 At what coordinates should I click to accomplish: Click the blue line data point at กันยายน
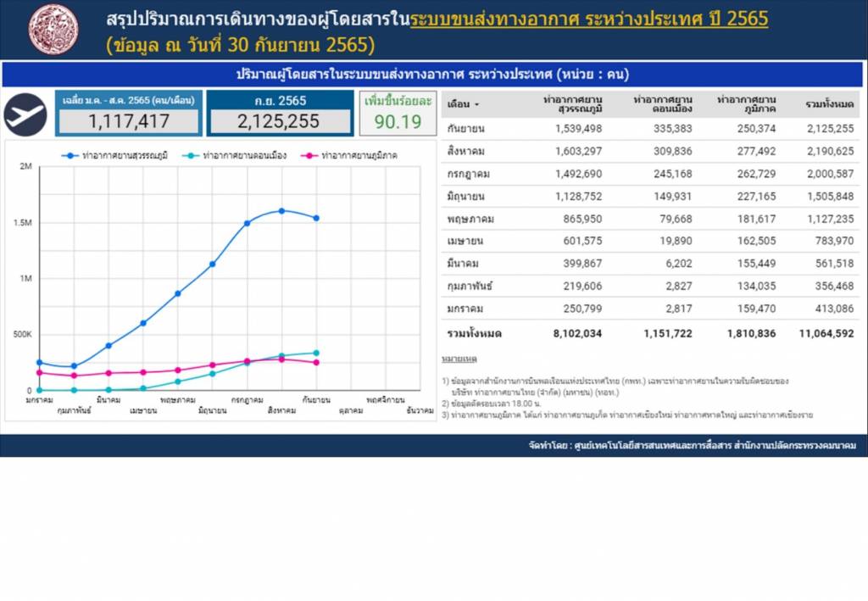pyautogui.click(x=316, y=218)
